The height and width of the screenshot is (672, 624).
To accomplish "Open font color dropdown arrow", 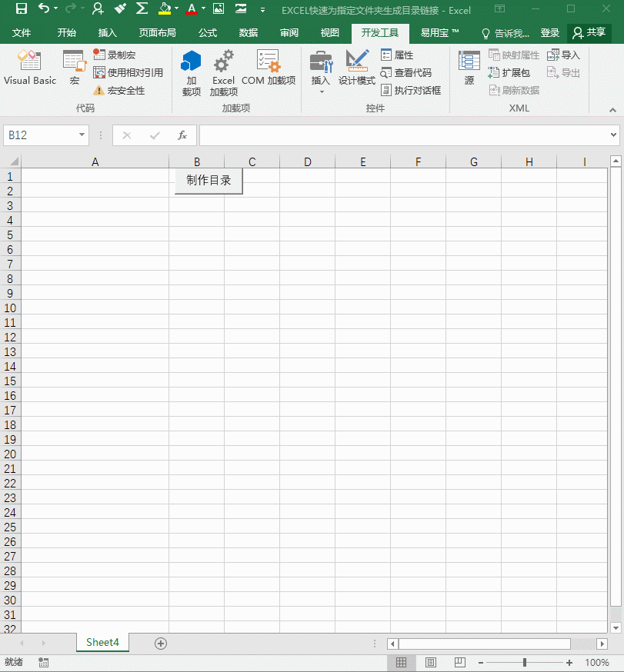I will pyautogui.click(x=203, y=8).
